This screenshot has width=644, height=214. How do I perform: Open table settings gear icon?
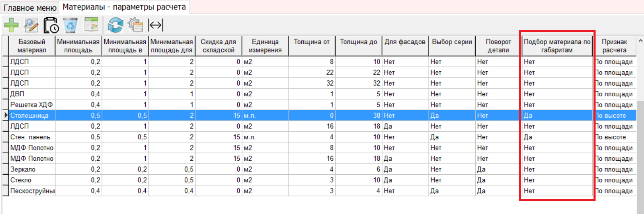click(x=135, y=25)
